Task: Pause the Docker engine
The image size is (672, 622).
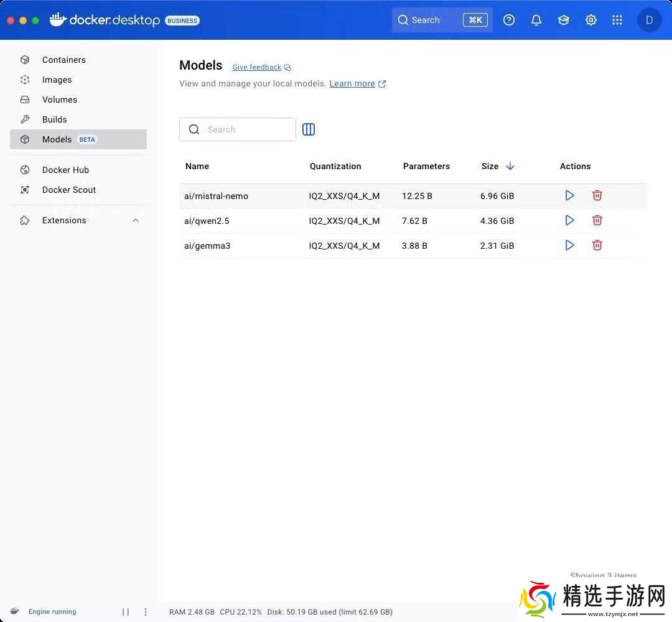Action: click(126, 611)
